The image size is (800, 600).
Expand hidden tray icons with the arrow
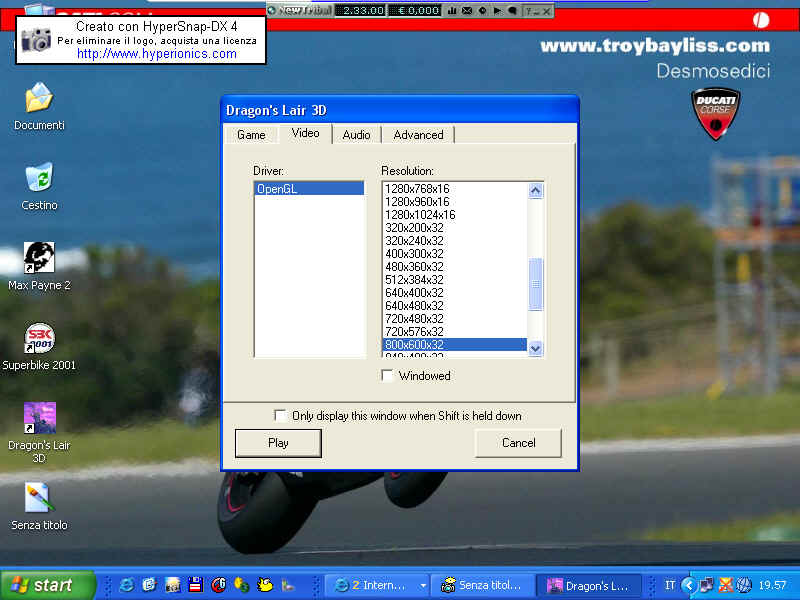click(689, 585)
